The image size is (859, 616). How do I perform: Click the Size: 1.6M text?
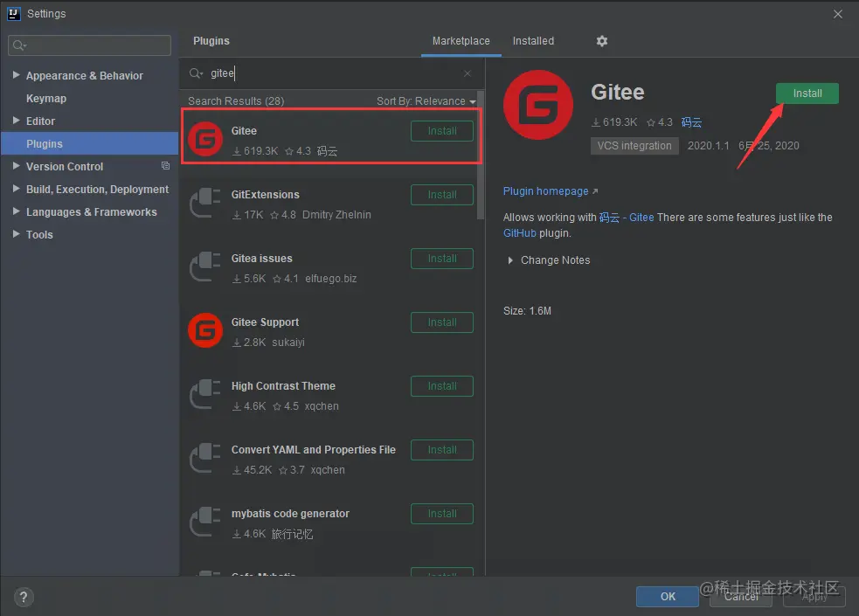pyautogui.click(x=527, y=311)
